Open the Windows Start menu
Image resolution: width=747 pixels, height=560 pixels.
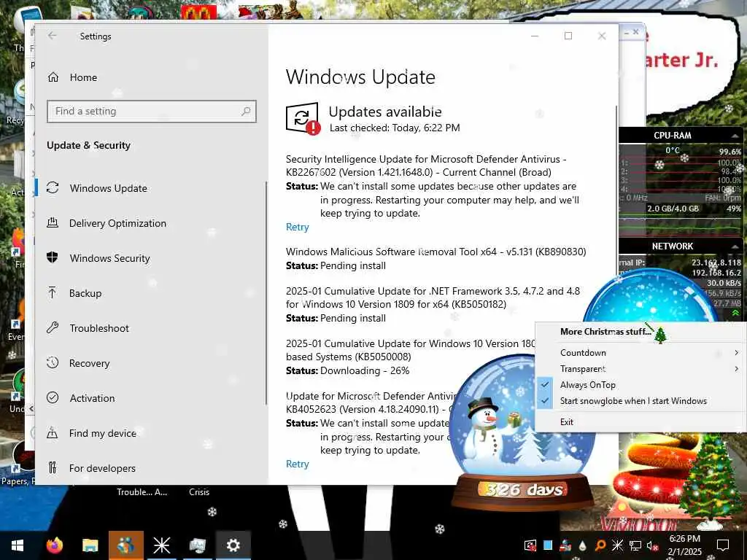click(x=18, y=545)
